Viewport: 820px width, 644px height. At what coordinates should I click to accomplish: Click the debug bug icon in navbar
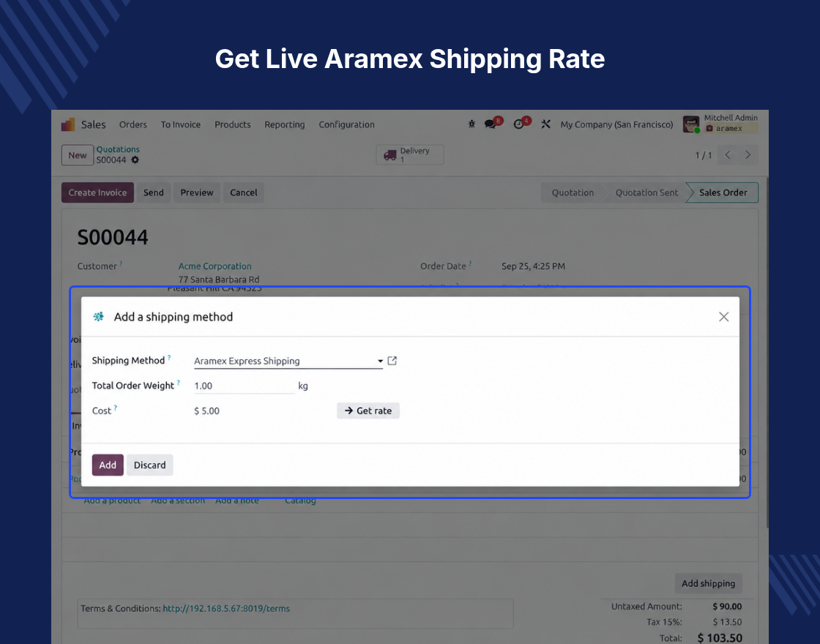point(471,124)
